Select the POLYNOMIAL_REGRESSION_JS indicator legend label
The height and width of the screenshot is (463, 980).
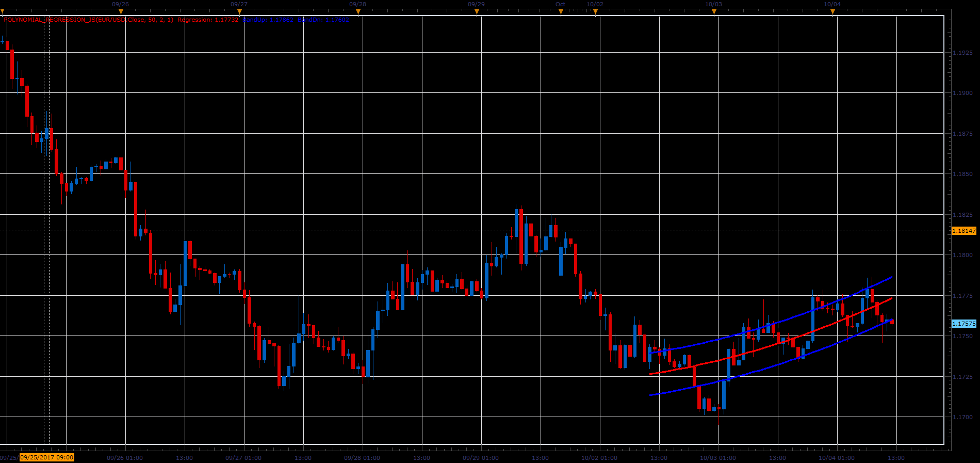tap(89, 20)
